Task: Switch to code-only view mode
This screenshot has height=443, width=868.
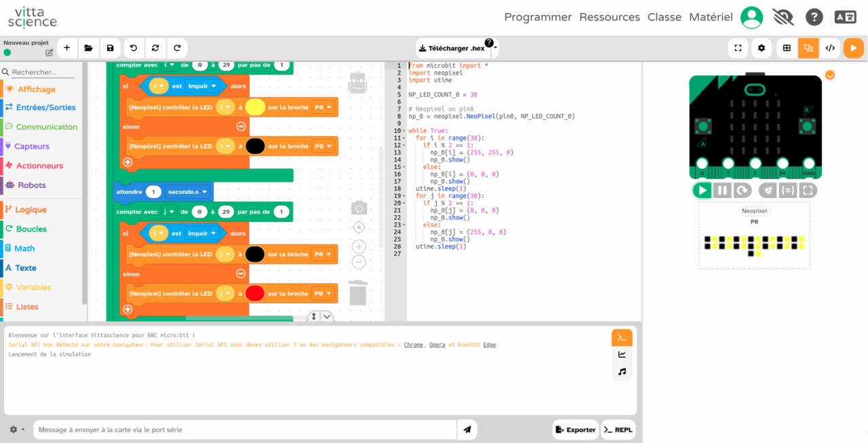Action: click(x=829, y=48)
